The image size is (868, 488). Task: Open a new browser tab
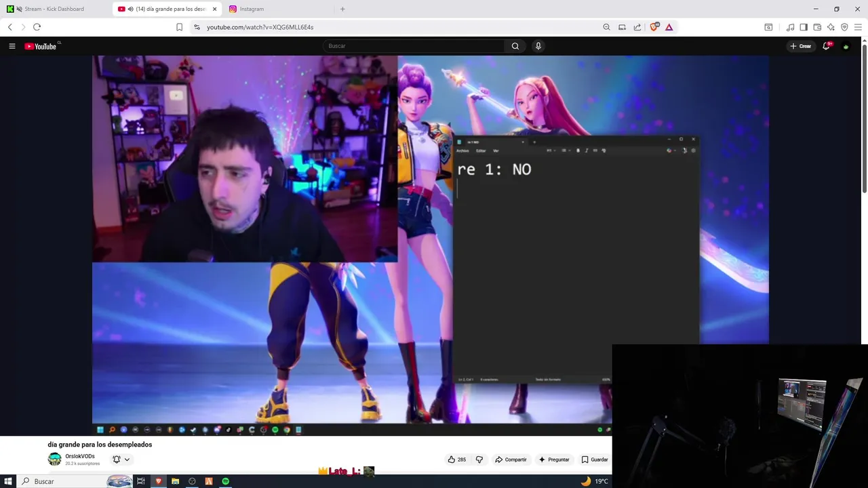(342, 9)
